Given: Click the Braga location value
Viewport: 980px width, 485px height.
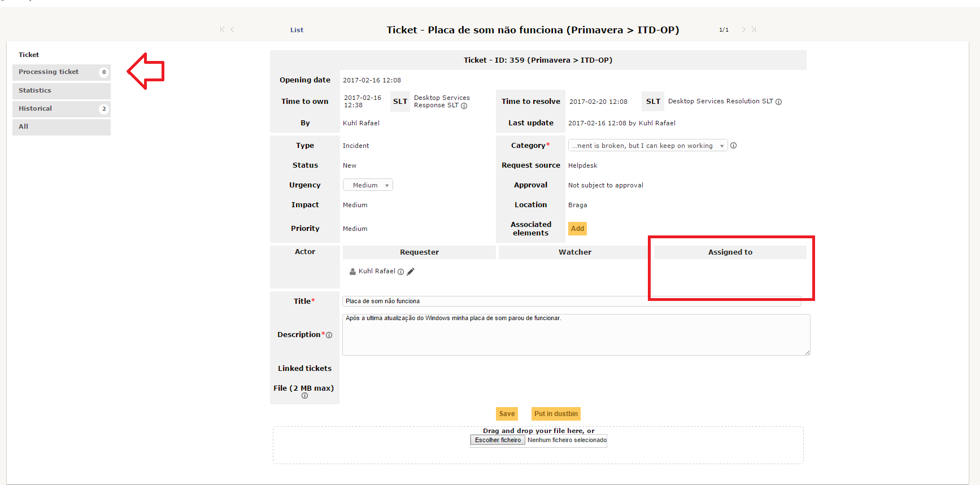Looking at the screenshot, I should pos(577,205).
